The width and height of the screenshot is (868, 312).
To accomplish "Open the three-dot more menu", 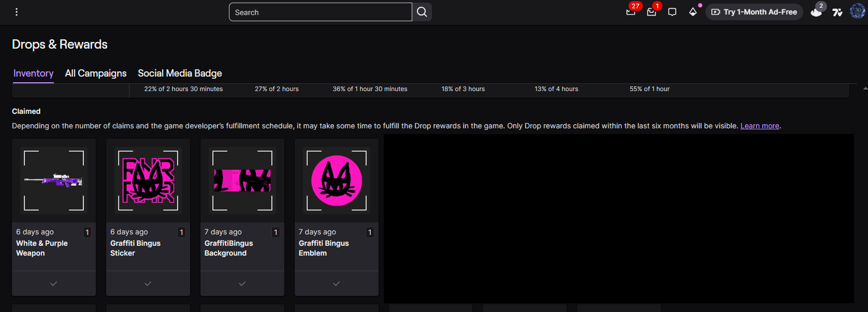I will [x=17, y=12].
